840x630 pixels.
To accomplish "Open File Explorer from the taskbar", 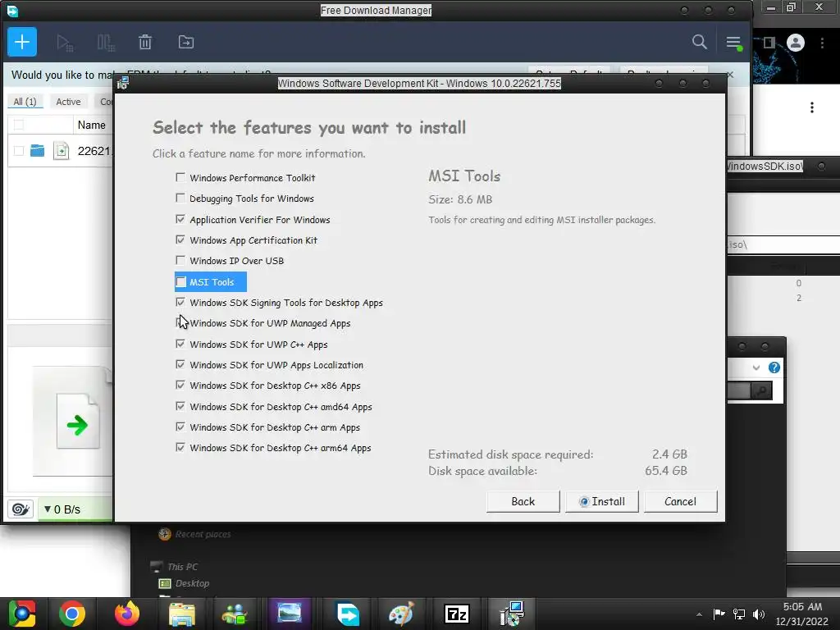I will tap(182, 614).
